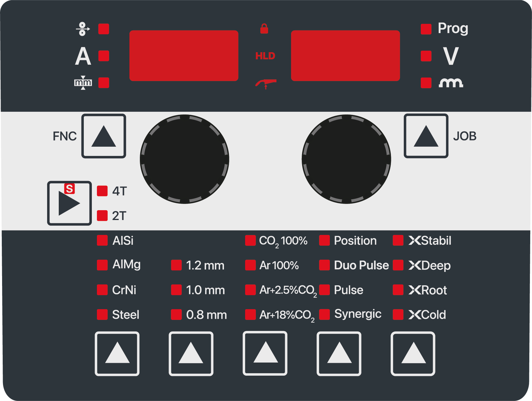Click the large A amperage symbol
This screenshot has width=532, height=401.
(x=83, y=56)
